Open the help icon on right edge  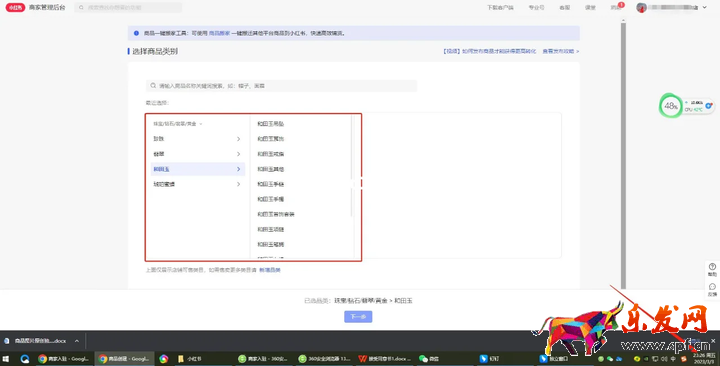click(x=712, y=269)
